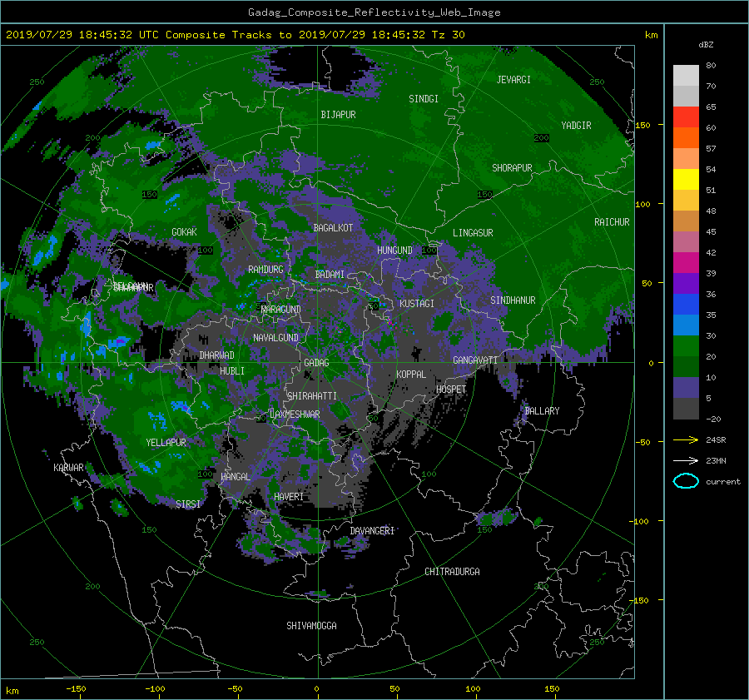The width and height of the screenshot is (749, 700).
Task: Select the BALLARY city label
Action: (542, 411)
